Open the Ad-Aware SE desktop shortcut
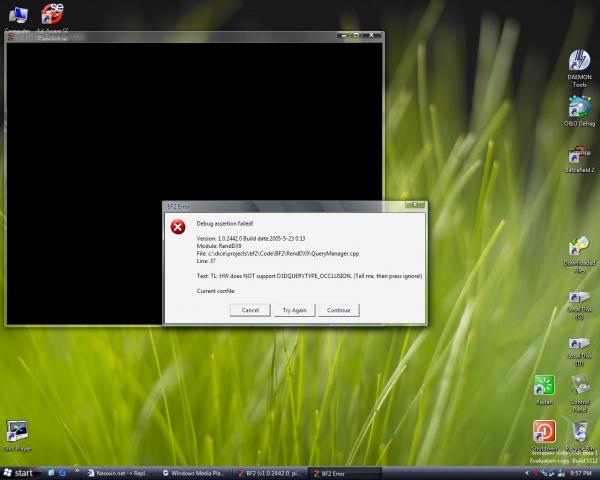600x480 pixels. coord(52,18)
